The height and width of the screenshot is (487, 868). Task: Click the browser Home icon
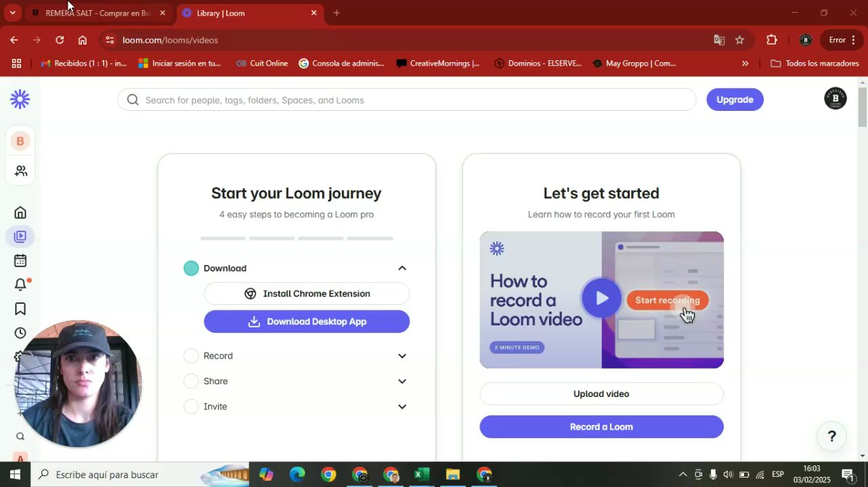pos(83,40)
